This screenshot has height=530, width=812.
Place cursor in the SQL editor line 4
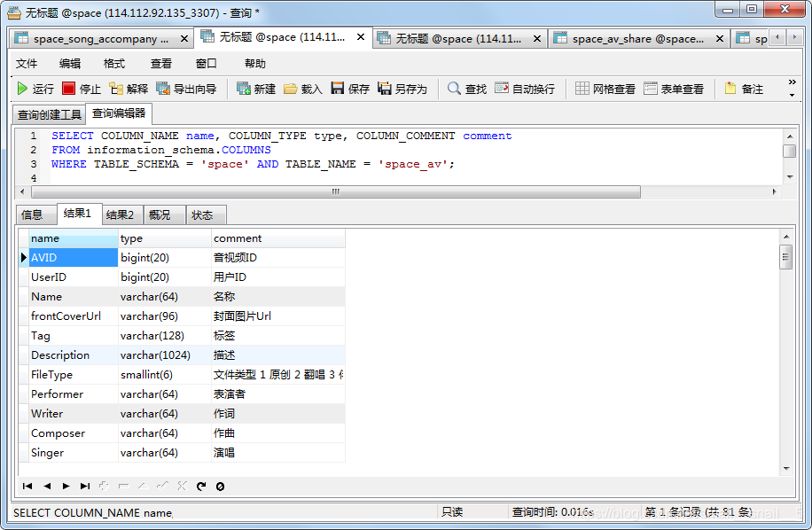click(414, 178)
